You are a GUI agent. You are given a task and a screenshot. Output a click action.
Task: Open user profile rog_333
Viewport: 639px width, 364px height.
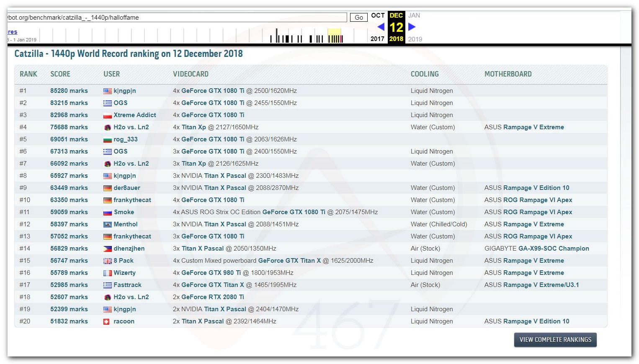[126, 139]
